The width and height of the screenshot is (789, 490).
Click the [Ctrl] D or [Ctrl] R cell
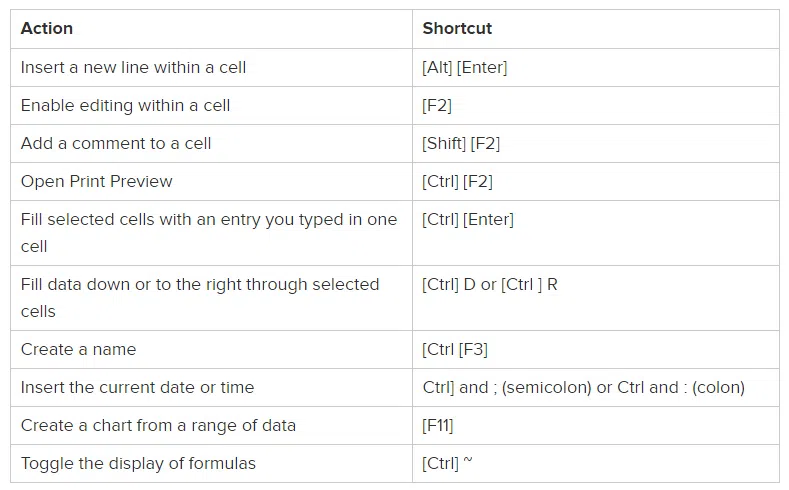point(490,285)
